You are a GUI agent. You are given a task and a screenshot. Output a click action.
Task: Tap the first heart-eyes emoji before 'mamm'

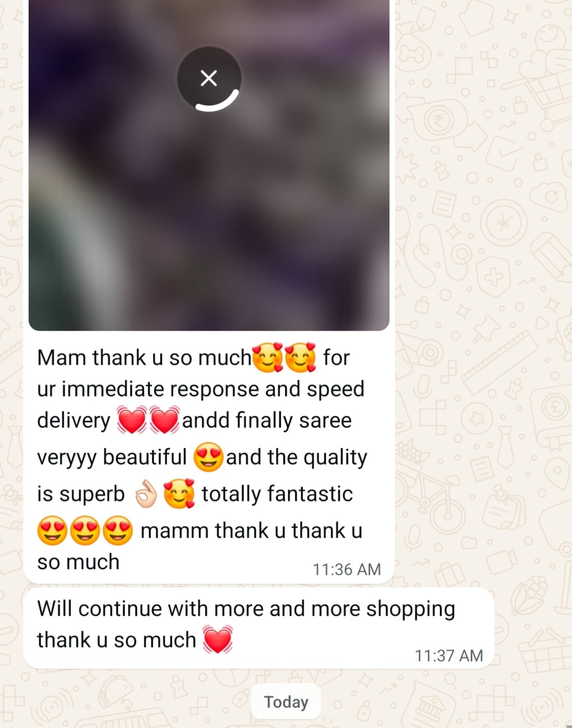click(52, 531)
